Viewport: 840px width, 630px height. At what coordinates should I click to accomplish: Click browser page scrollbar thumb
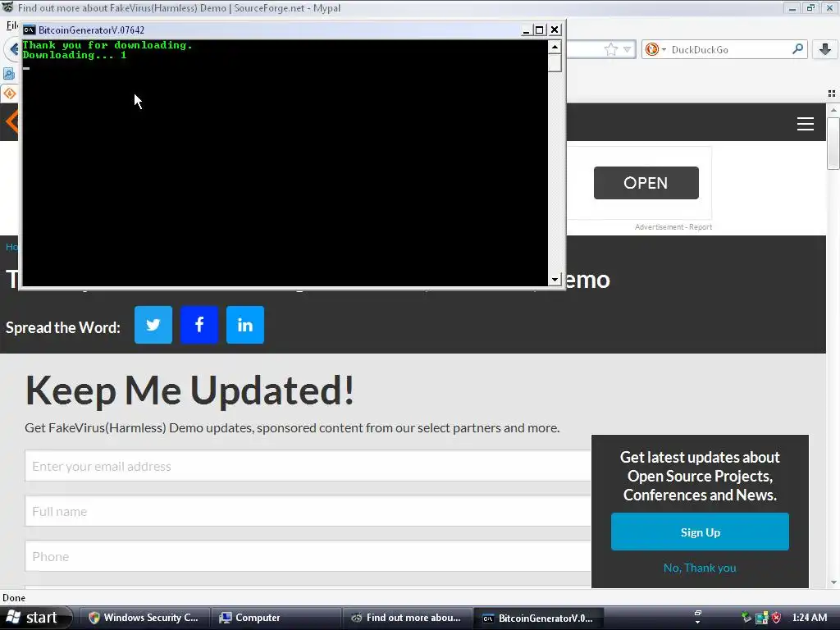click(833, 143)
